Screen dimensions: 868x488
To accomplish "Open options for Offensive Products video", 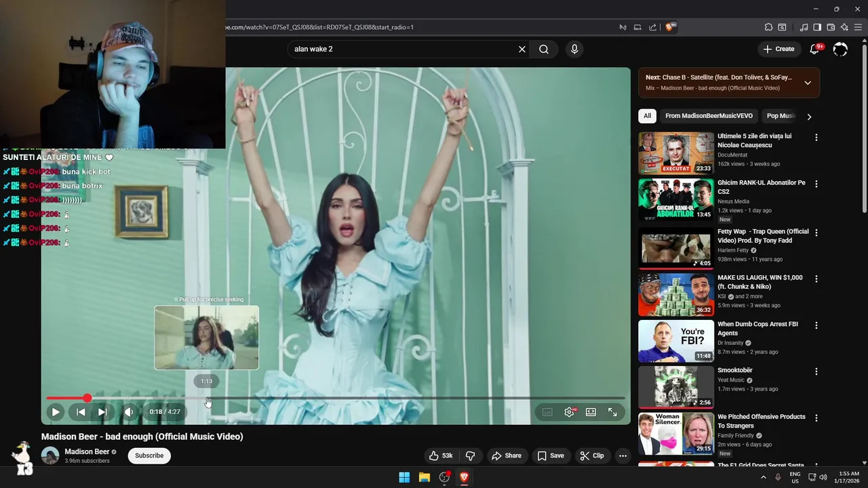I will click(x=816, y=418).
